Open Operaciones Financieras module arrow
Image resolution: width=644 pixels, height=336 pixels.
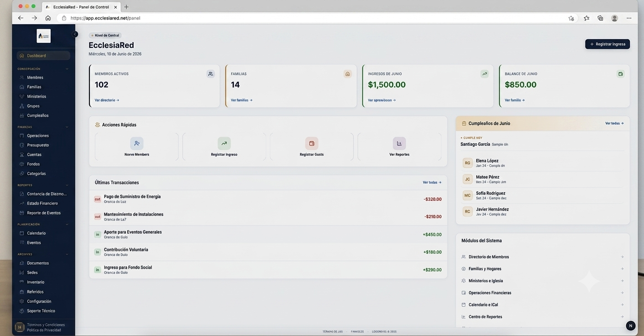click(x=622, y=293)
